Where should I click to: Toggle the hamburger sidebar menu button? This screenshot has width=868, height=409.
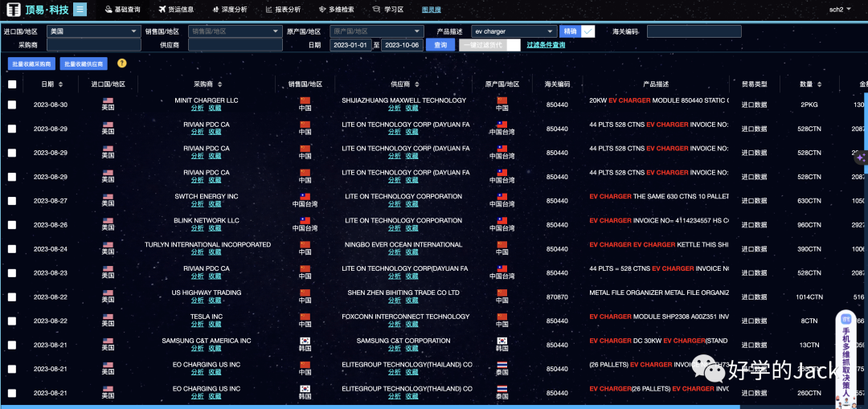(x=80, y=10)
